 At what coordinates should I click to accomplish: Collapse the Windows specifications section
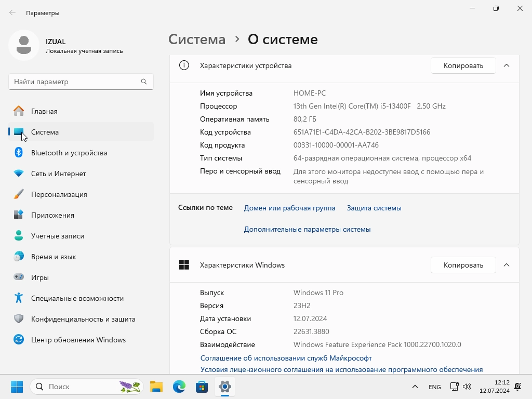click(x=507, y=265)
